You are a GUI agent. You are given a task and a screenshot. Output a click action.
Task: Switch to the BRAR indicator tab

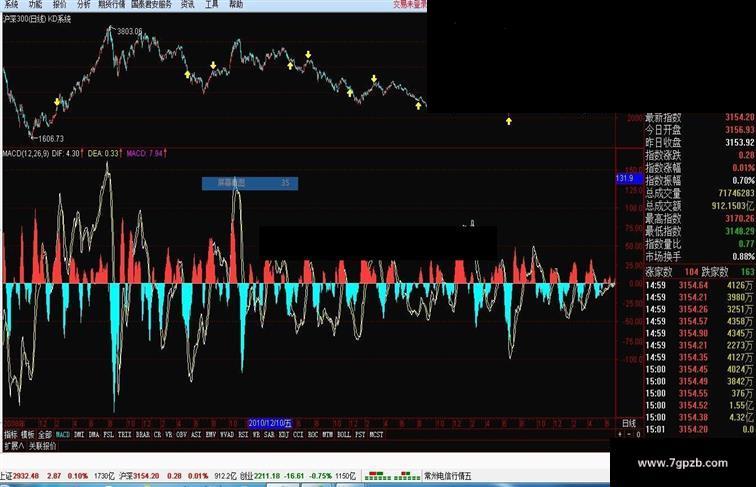[x=143, y=434]
